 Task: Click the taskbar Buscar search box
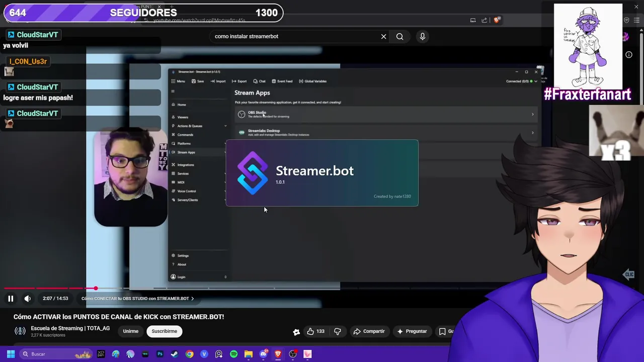56,354
